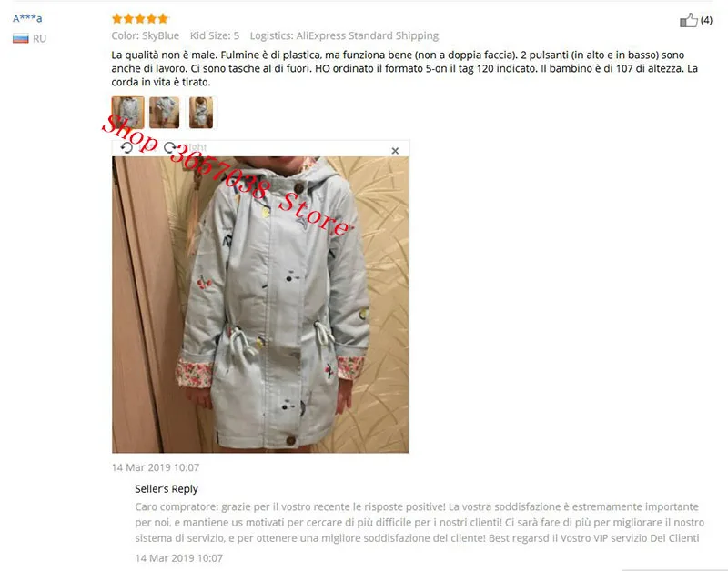
Task: Open the second review photo thumbnail
Action: tap(165, 112)
